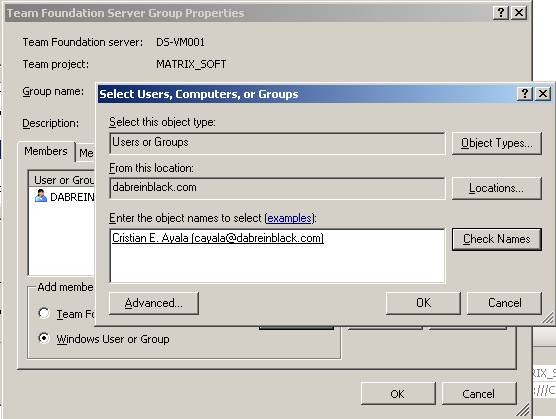Click the User or Group column header
556x419 pixels.
coord(62,180)
